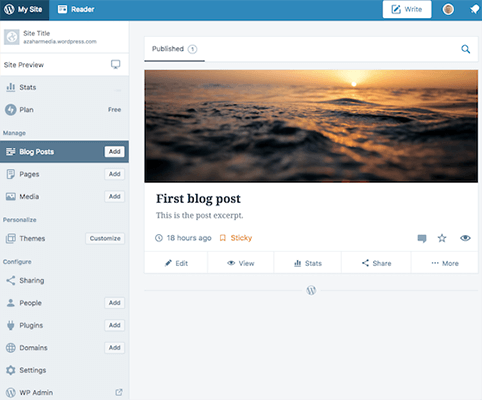Open notifications bell icon
This screenshot has width=482, height=400.
tap(474, 9)
